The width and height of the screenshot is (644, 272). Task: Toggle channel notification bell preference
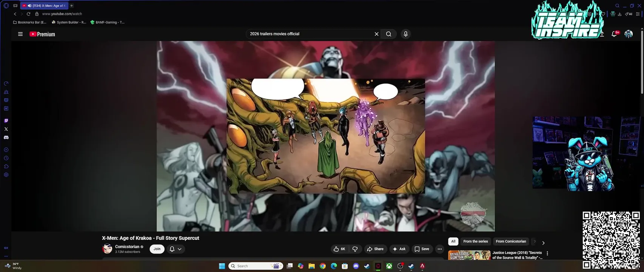(x=172, y=249)
